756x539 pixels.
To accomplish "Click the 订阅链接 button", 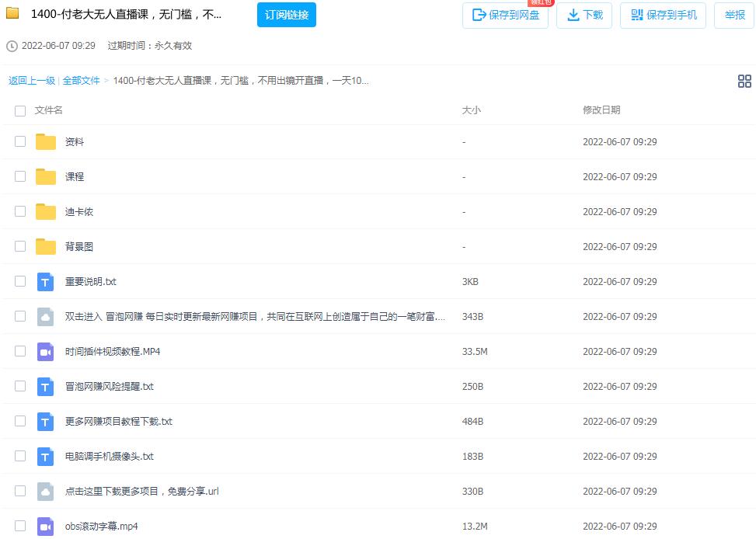I will click(x=287, y=15).
